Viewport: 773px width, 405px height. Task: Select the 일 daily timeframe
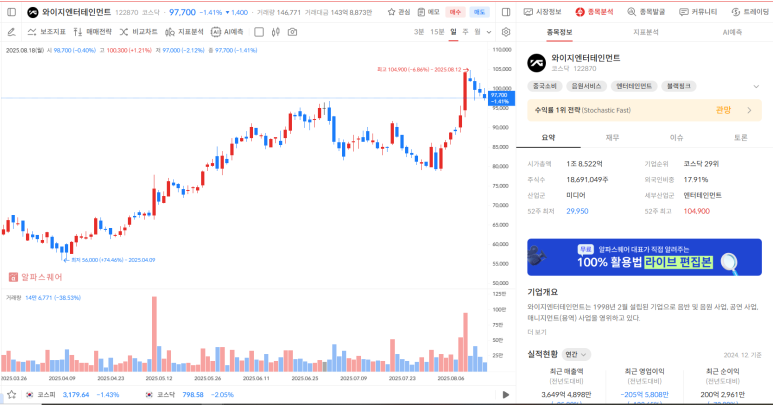453,32
